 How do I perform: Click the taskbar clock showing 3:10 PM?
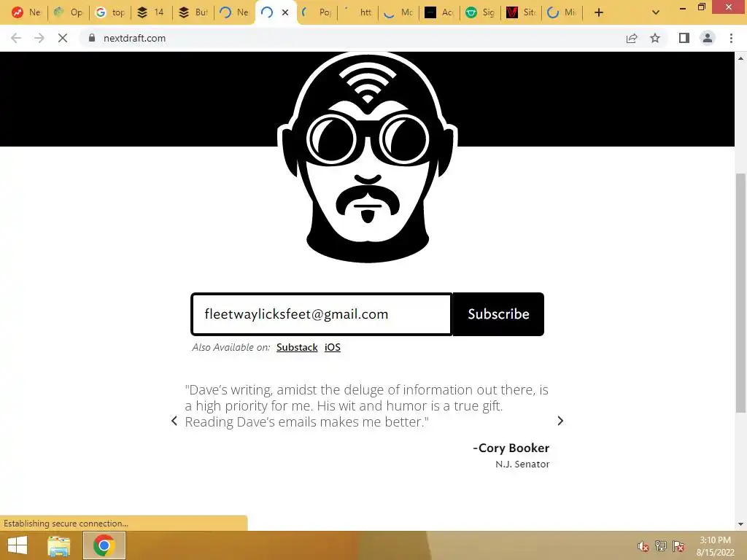tap(715, 546)
